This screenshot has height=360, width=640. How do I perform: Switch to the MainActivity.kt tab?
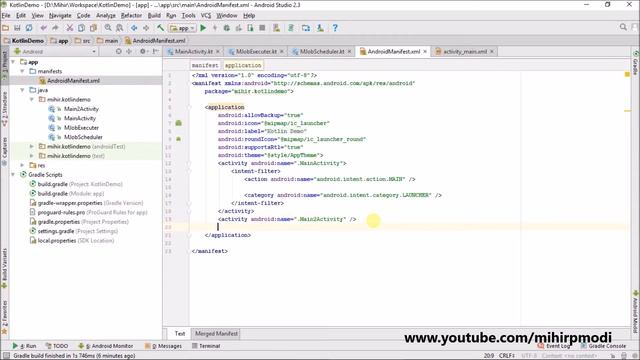193,52
